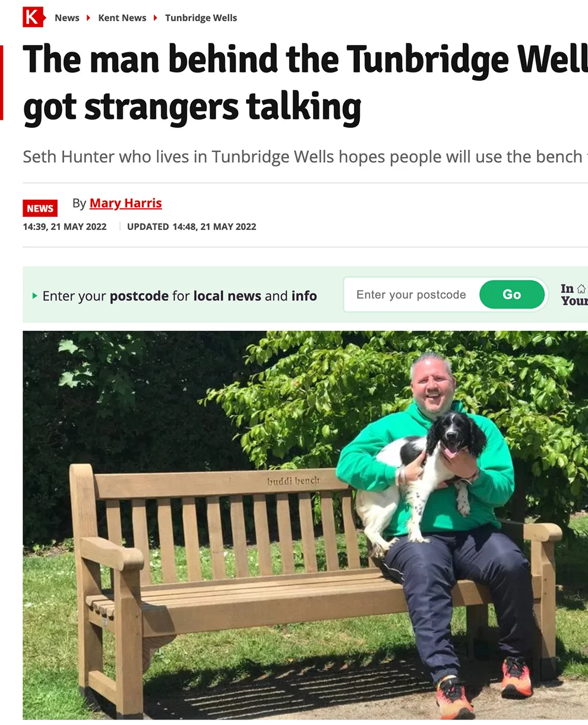Click the red arrow after Kent News
The image size is (588, 725).
(x=156, y=18)
